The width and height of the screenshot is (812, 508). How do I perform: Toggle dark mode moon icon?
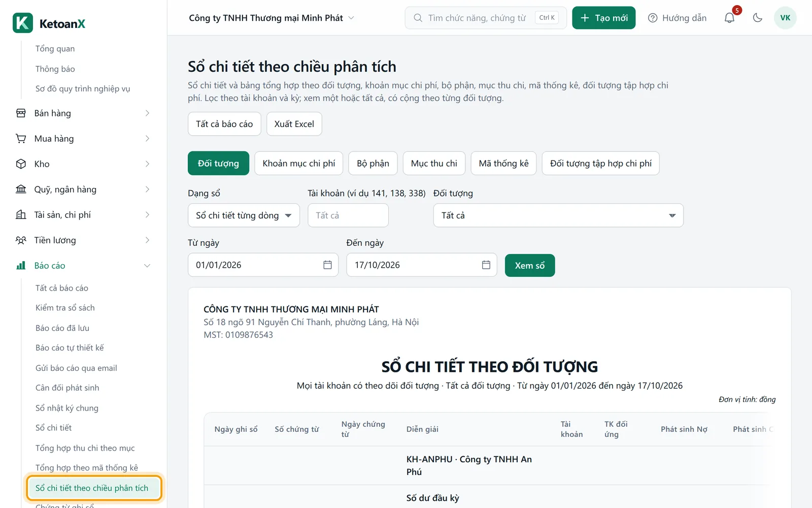pyautogui.click(x=758, y=18)
